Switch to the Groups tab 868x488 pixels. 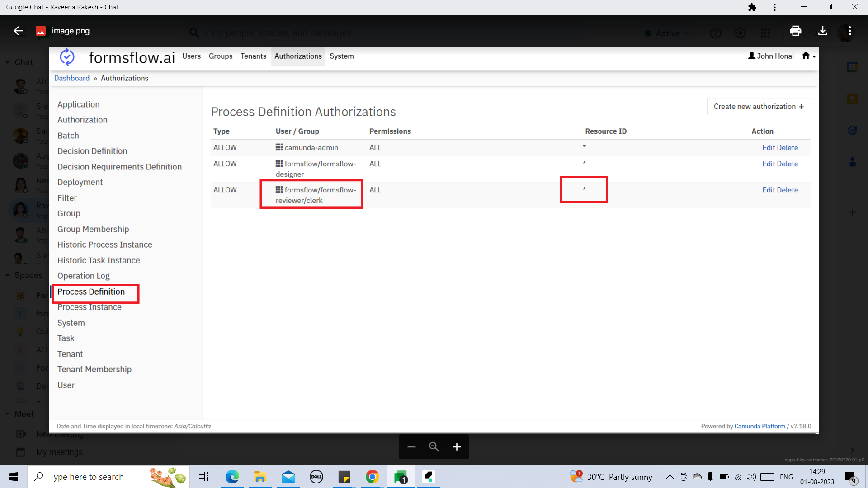[220, 56]
